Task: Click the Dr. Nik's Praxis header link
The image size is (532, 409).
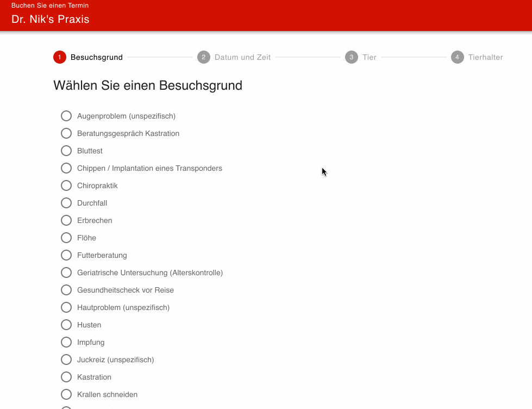Action: click(x=50, y=19)
